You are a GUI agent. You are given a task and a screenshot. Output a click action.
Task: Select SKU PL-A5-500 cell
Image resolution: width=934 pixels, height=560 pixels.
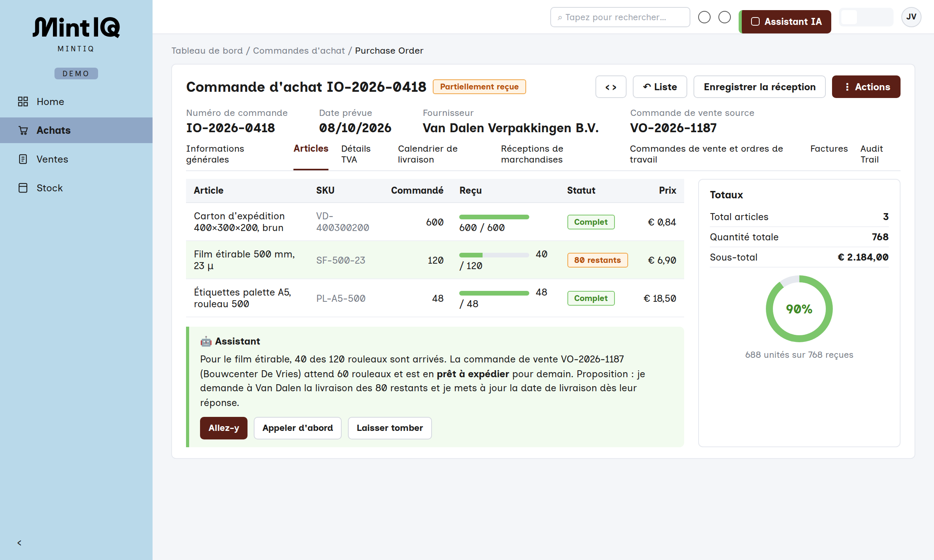click(x=341, y=298)
